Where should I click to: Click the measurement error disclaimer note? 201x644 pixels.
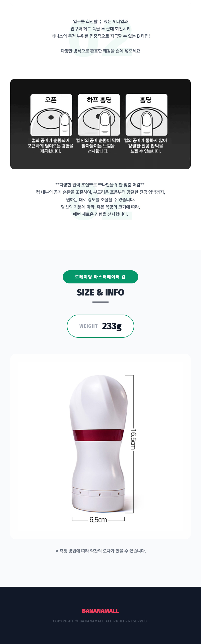point(100,551)
